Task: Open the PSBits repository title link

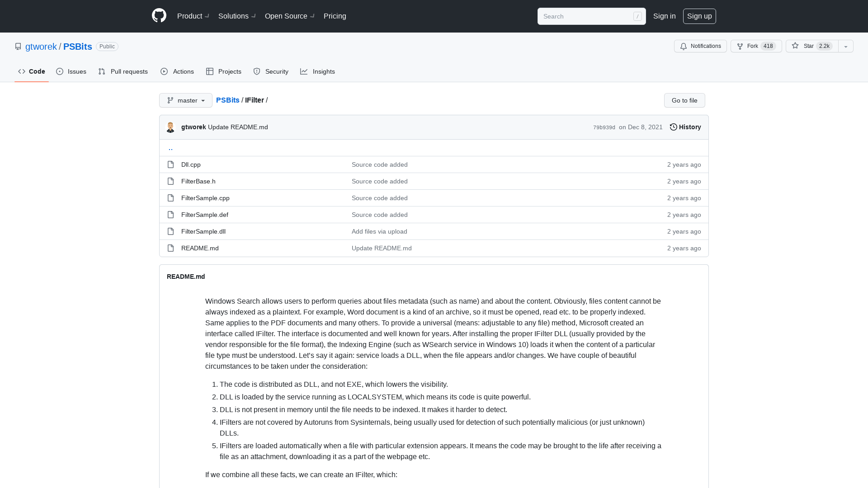Action: pos(78,47)
